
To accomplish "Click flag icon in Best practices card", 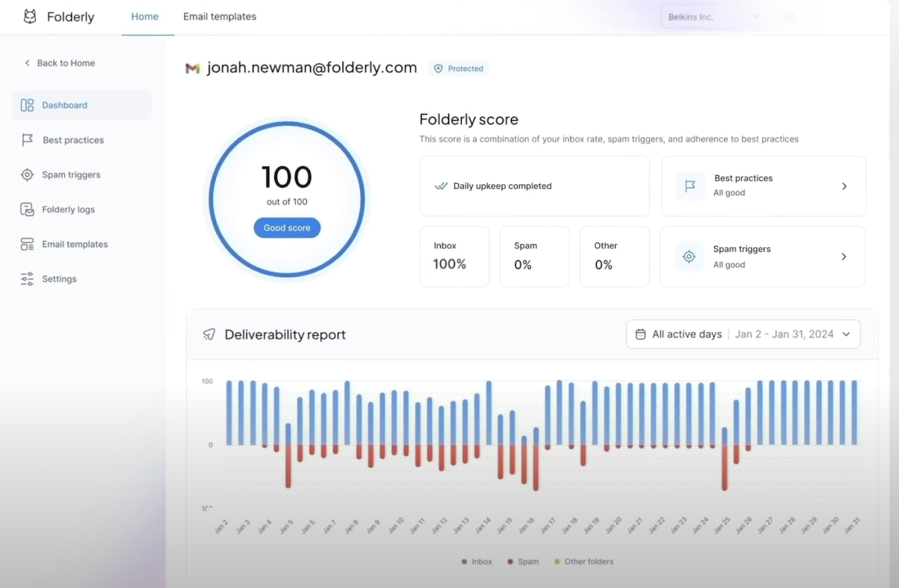I will coord(690,186).
